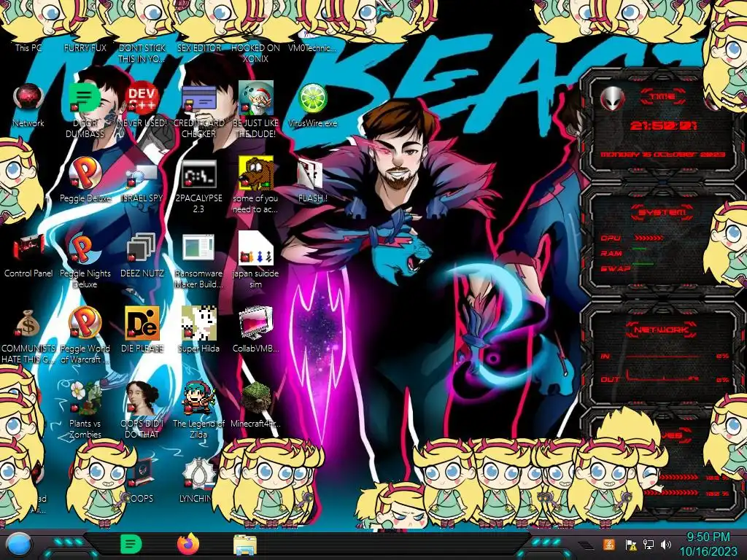Click the network OUT traffic graph
The width and height of the screenshot is (747, 560).
tap(662, 376)
